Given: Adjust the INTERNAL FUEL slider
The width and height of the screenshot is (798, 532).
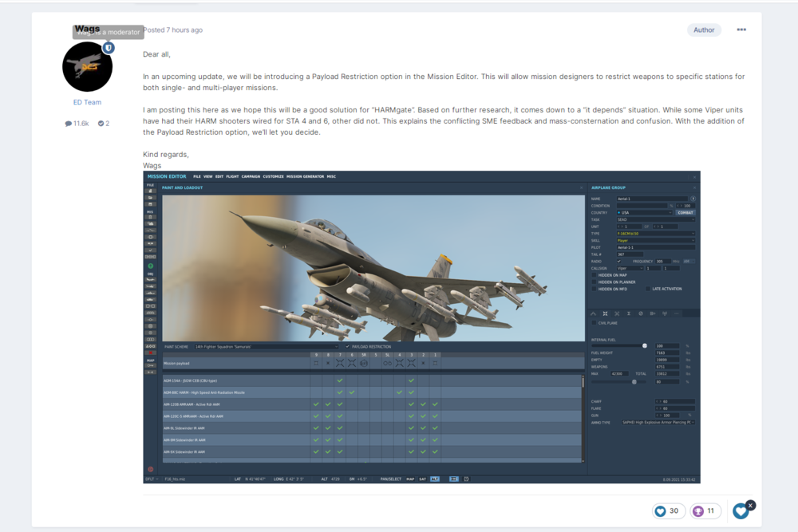Looking at the screenshot, I should 619,346.
